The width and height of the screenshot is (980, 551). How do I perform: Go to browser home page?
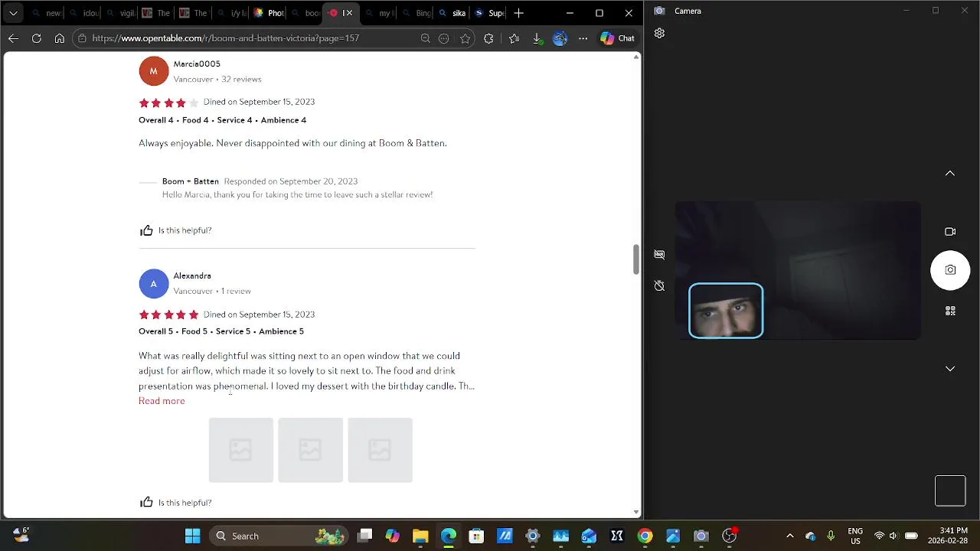(59, 38)
